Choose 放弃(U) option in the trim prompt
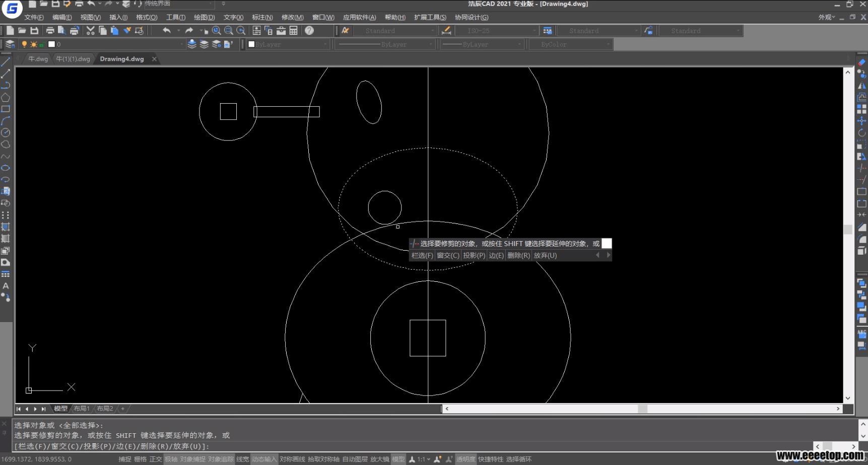 tap(545, 255)
